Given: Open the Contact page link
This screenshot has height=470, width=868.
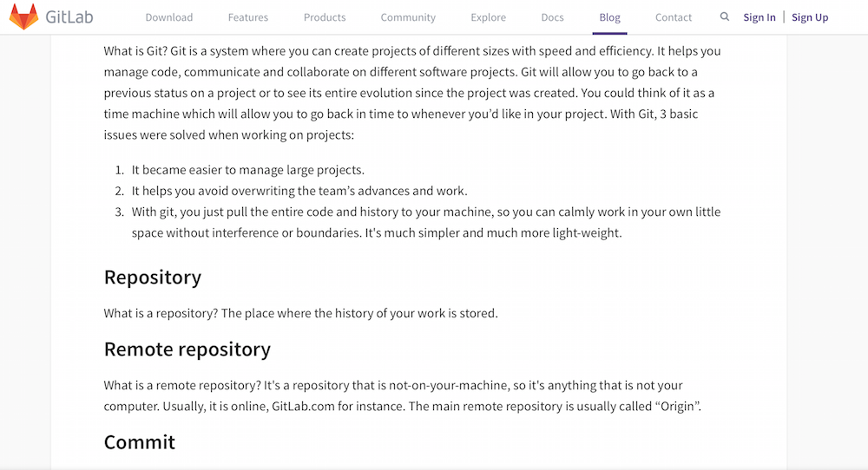Looking at the screenshot, I should click(x=674, y=17).
